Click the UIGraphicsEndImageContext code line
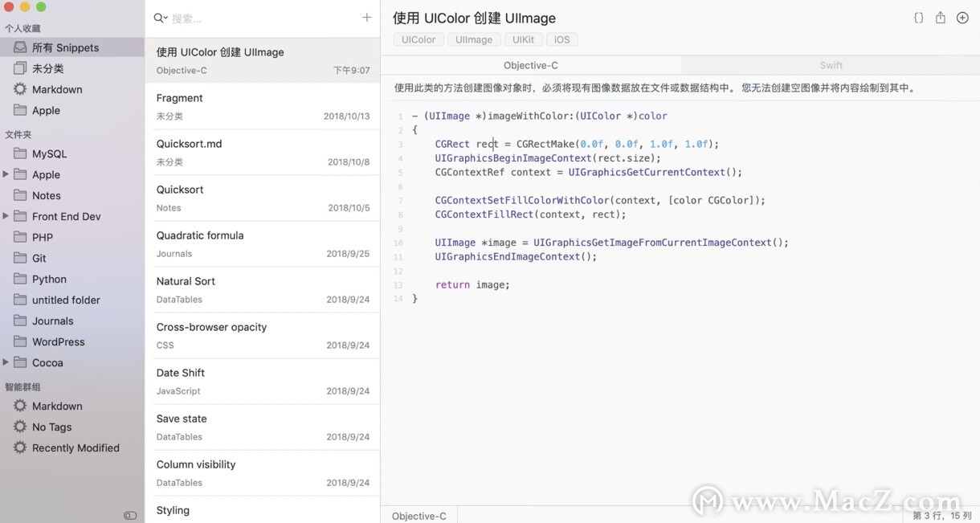This screenshot has width=980, height=523. point(517,256)
